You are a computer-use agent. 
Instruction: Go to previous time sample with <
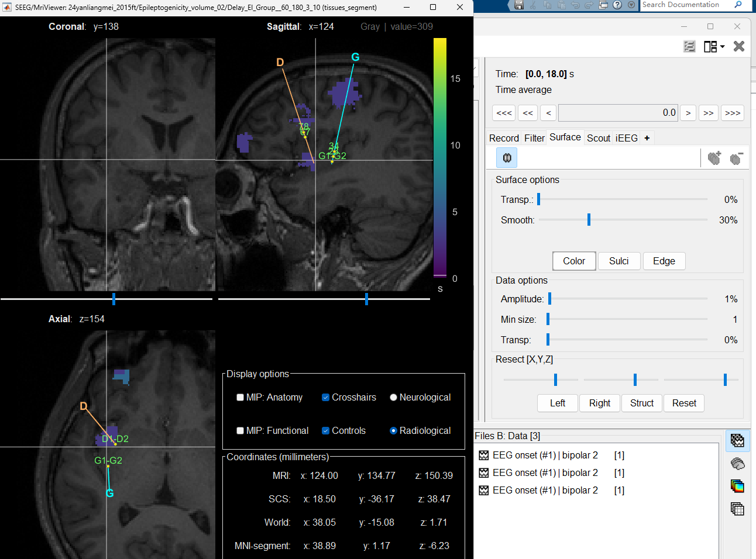[548, 113]
